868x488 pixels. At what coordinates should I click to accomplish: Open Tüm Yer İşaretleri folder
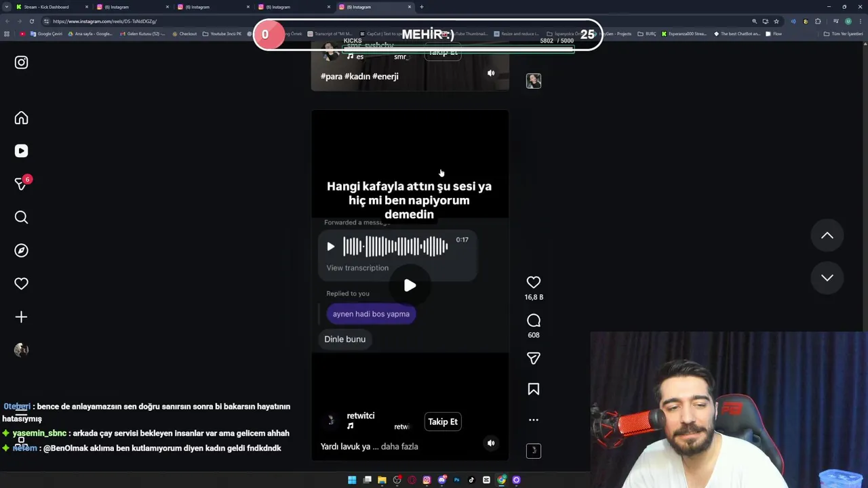tap(843, 34)
